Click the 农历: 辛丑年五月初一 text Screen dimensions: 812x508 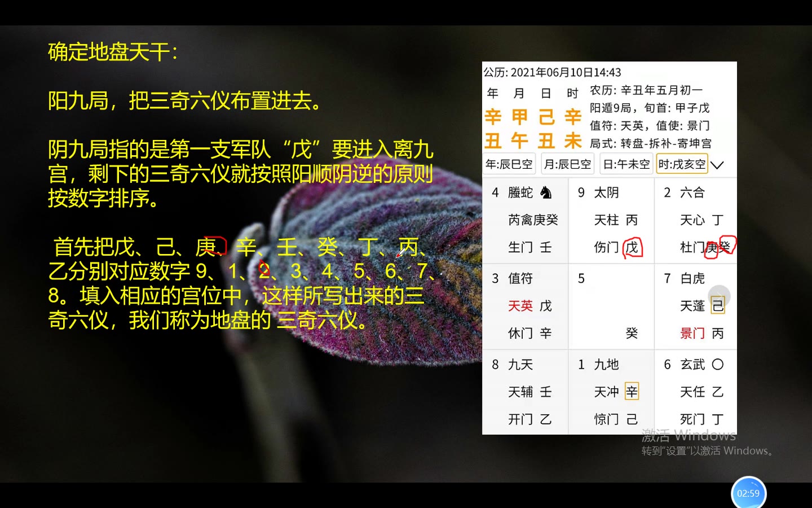(x=646, y=90)
